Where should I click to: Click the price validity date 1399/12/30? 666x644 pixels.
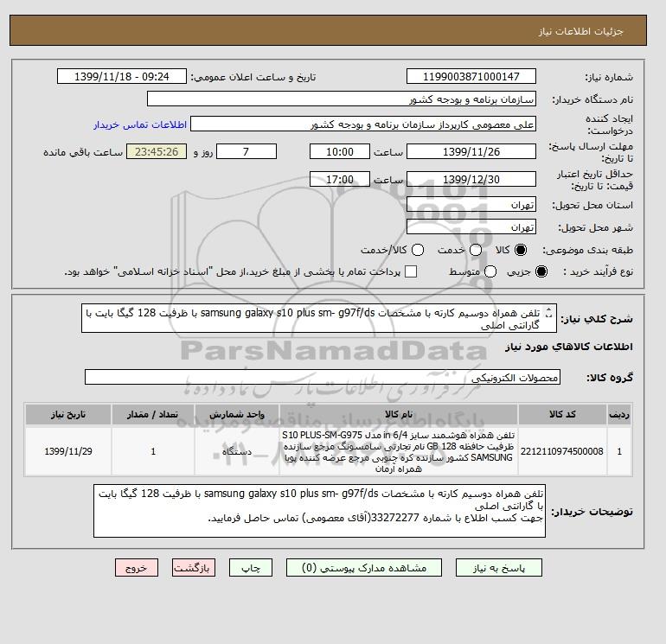click(x=471, y=179)
